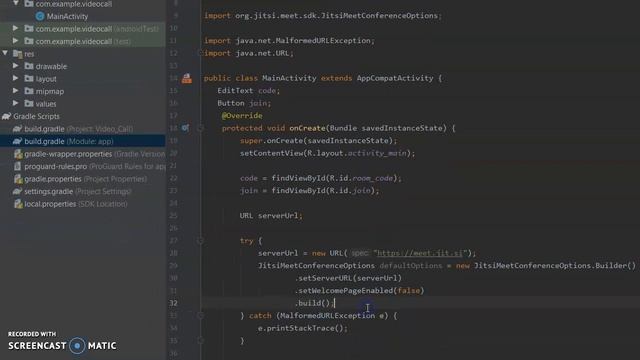
Task: Click the e.printStackTrace() statement
Action: (x=302, y=328)
